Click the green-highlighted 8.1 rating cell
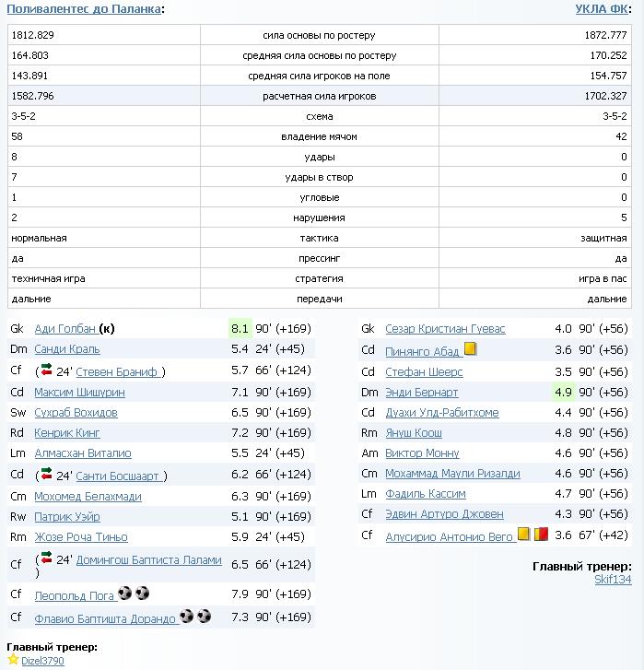644x670 pixels. click(x=240, y=329)
